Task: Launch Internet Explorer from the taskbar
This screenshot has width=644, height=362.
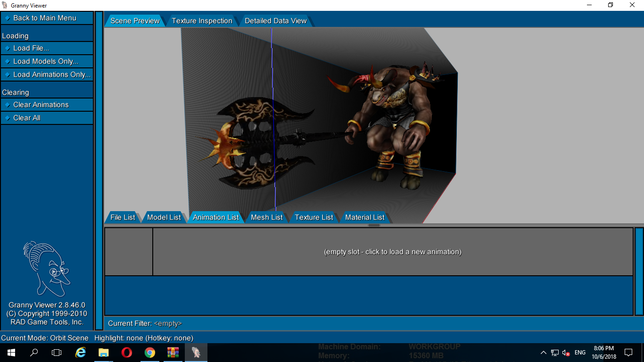Action: click(81, 352)
